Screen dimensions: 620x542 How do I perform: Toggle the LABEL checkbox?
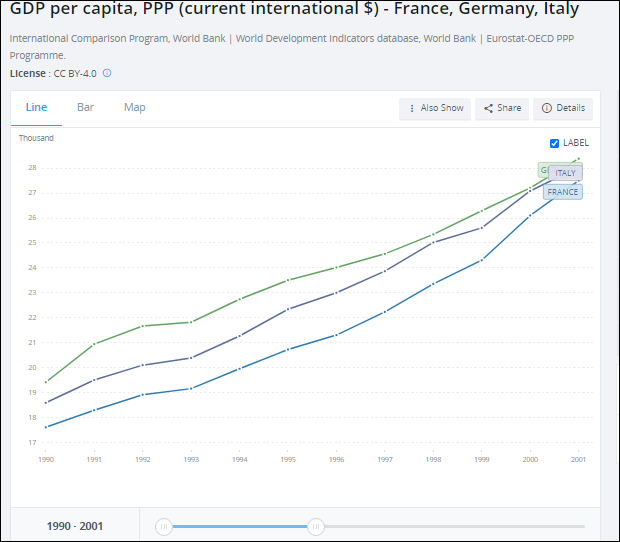pyautogui.click(x=555, y=143)
